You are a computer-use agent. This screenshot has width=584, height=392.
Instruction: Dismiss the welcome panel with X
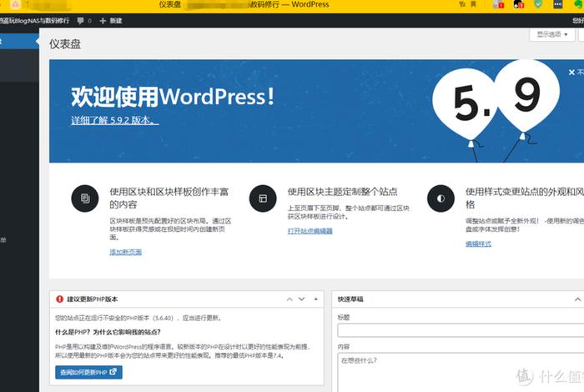pyautogui.click(x=571, y=73)
